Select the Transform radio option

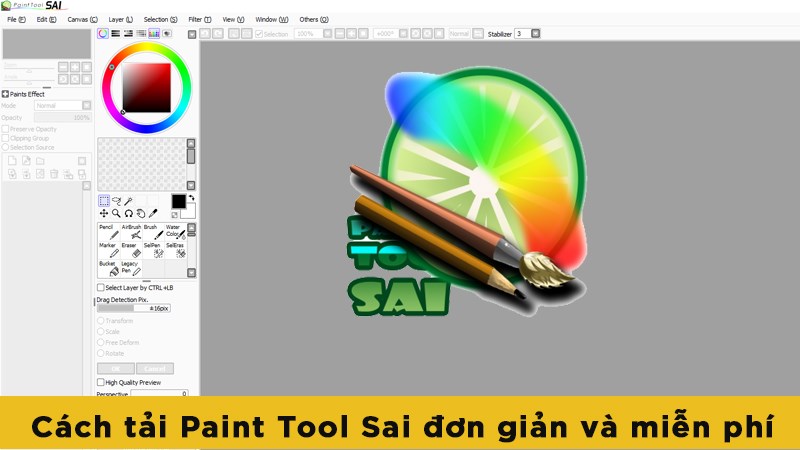[x=101, y=321]
